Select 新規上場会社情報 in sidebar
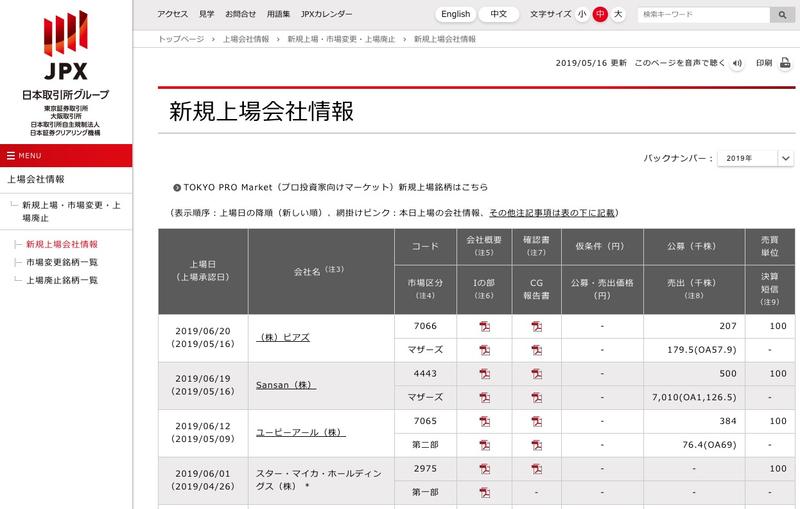 tap(62, 244)
